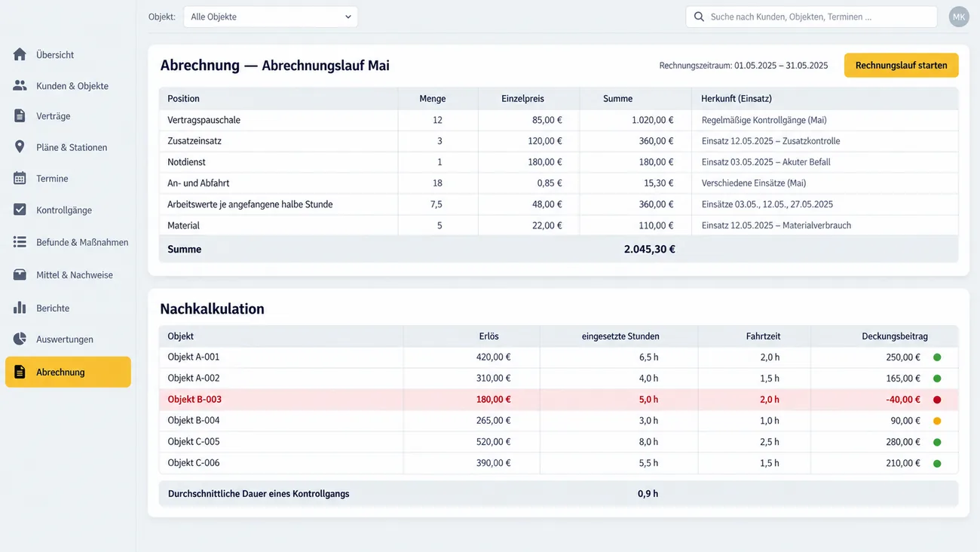The height and width of the screenshot is (552, 980).
Task: Select Abrechnung in the sidebar
Action: (68, 372)
